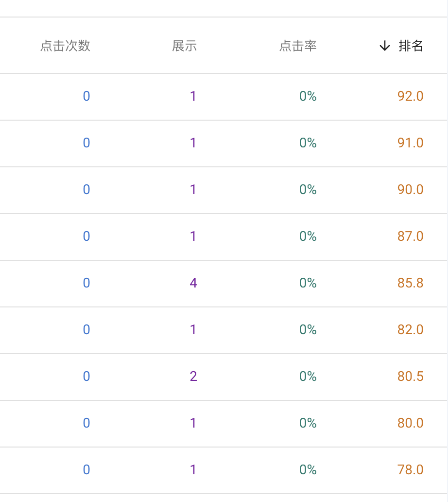Click the clicks value 0 in the 87.0 row

pyautogui.click(x=86, y=236)
